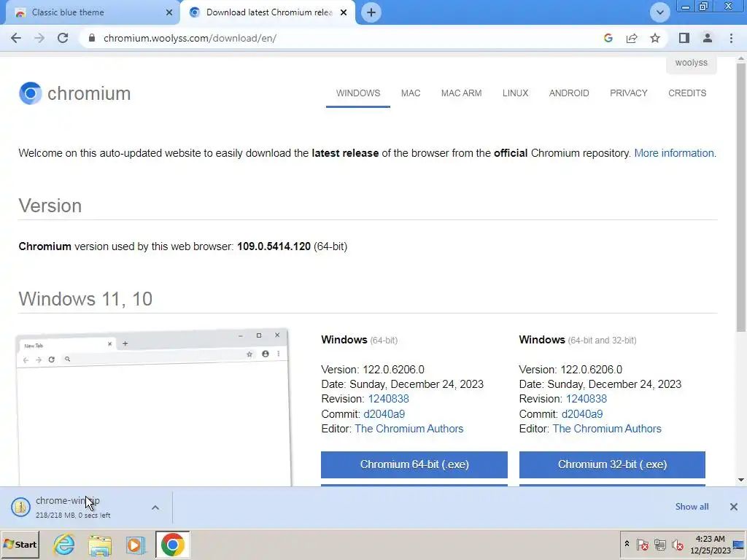The image size is (747, 560).
Task: Open the LINUX navigation item
Action: (516, 93)
